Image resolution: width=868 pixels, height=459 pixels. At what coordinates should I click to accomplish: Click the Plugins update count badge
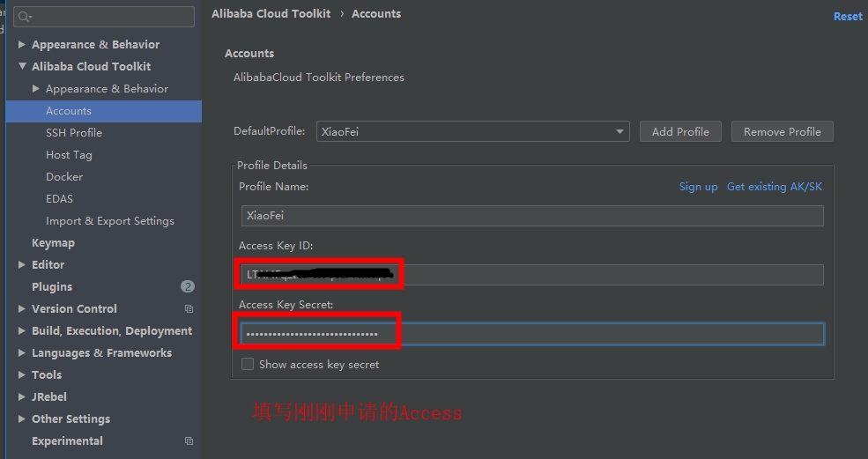pos(187,286)
